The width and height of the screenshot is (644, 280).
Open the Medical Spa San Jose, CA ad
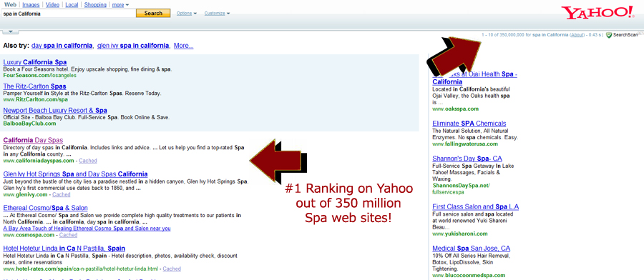pyautogui.click(x=472, y=249)
